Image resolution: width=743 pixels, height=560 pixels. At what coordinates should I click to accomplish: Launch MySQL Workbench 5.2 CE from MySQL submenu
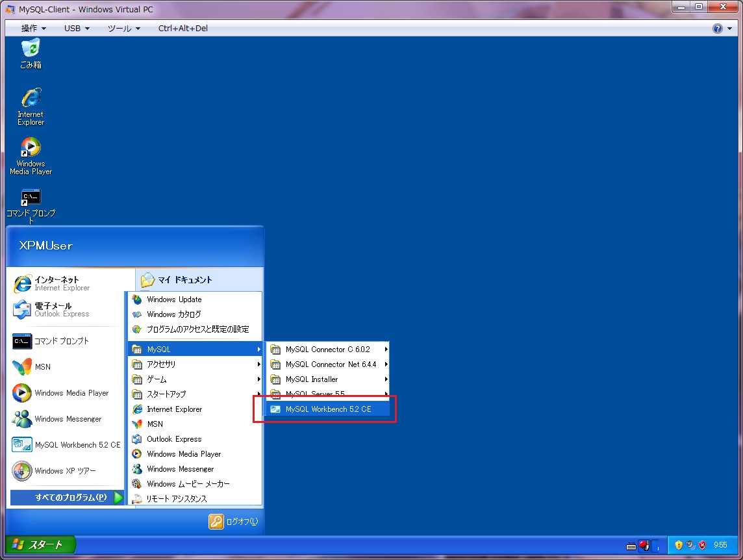click(x=328, y=409)
